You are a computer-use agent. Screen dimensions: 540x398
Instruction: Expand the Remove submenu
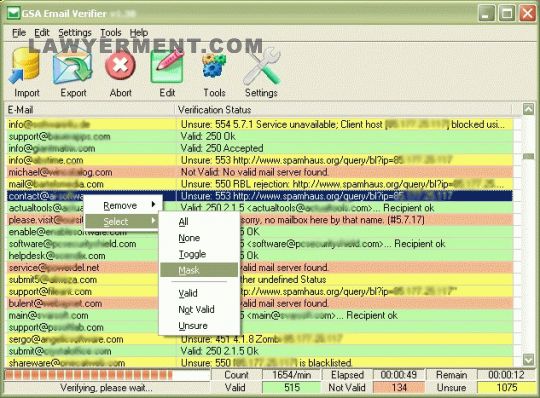click(x=123, y=206)
